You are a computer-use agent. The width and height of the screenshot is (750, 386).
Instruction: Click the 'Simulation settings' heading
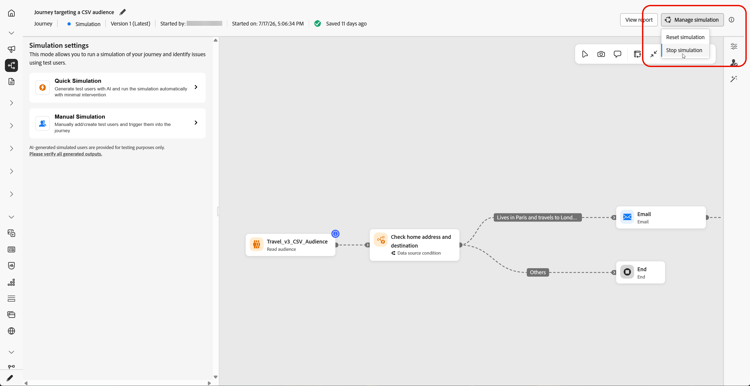(x=59, y=45)
